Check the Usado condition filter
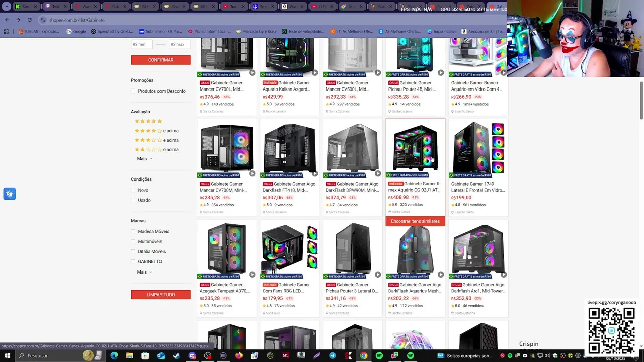 133,200
